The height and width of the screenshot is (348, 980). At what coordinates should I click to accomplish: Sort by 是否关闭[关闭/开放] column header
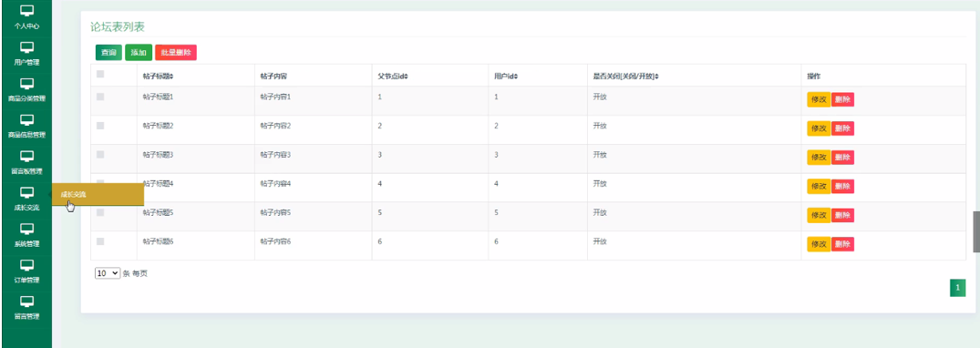click(x=626, y=77)
